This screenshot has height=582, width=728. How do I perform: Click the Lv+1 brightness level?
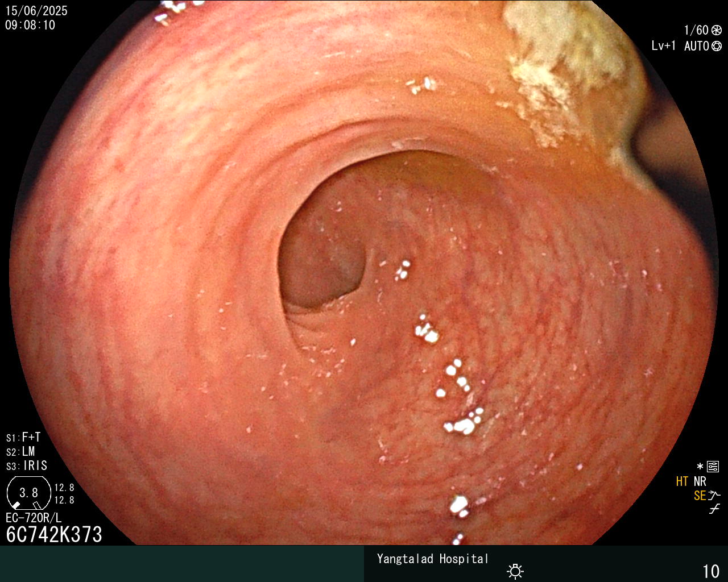664,46
